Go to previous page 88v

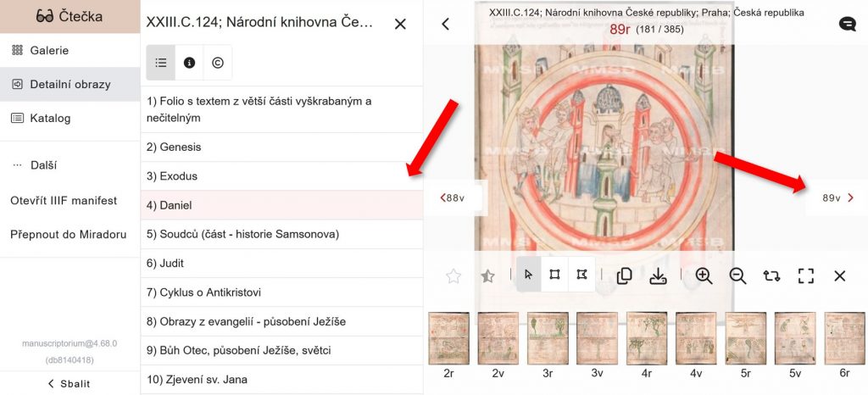453,198
